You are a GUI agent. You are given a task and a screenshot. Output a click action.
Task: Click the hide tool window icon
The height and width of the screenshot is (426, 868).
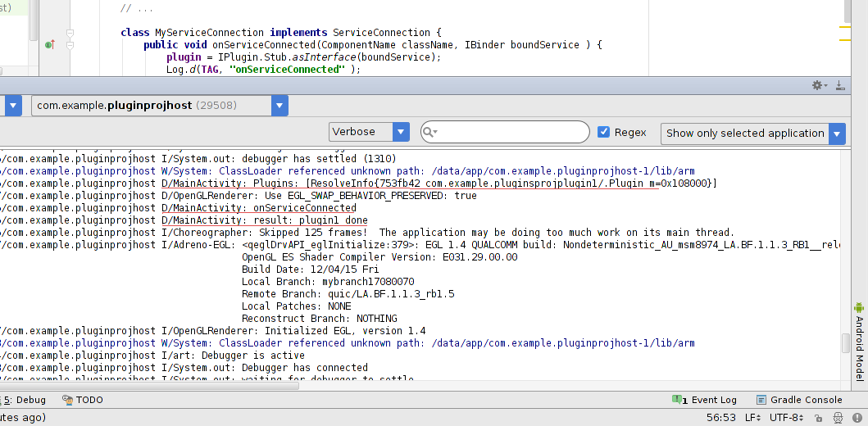[x=840, y=85]
